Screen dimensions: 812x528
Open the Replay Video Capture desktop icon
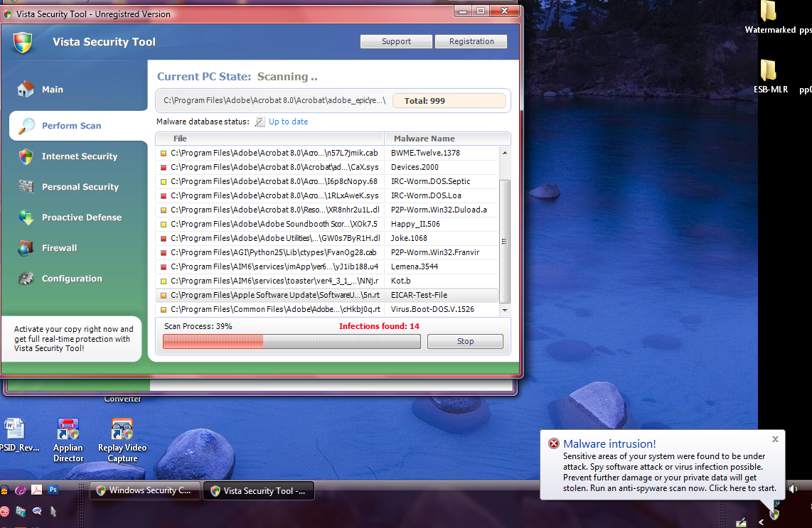122,429
